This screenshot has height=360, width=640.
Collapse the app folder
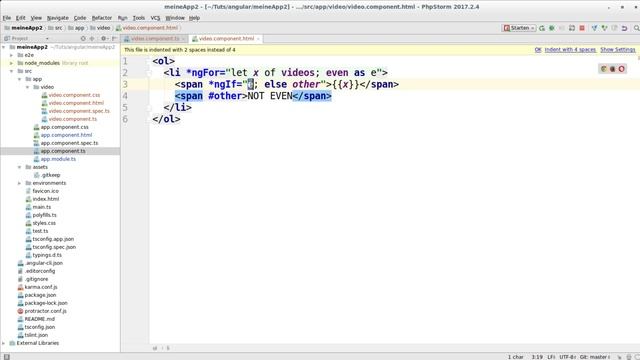[x=19, y=79]
